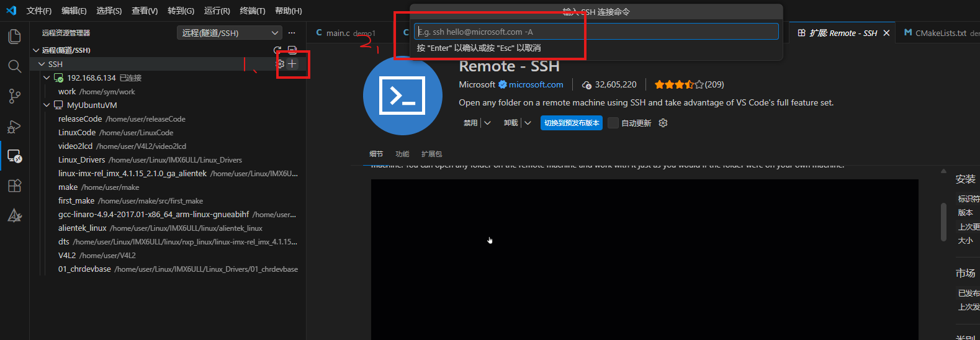The image size is (980, 340).
Task: Open the Search view in the activity bar
Action: [x=14, y=66]
